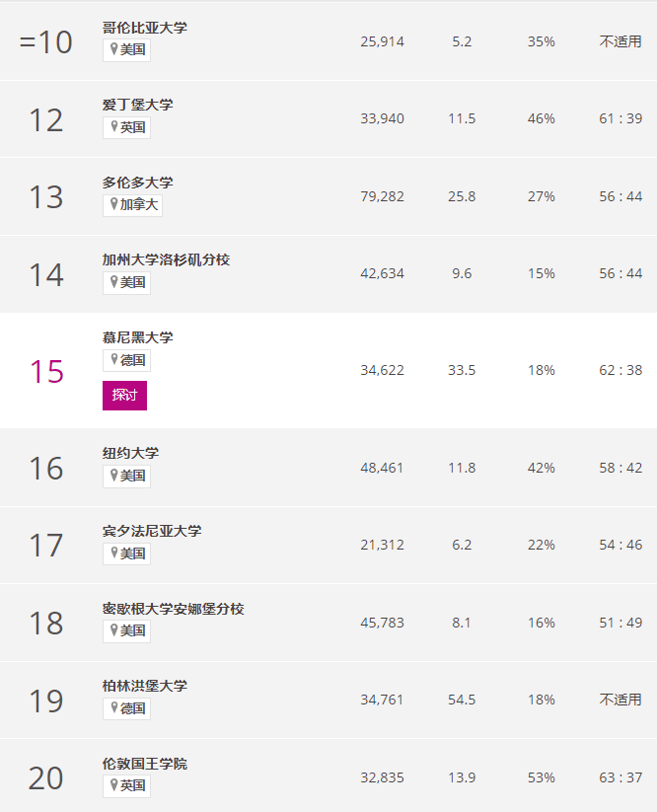Image resolution: width=657 pixels, height=812 pixels.
Task: Open the 哥伦比亚大学 university link
Action: click(144, 28)
